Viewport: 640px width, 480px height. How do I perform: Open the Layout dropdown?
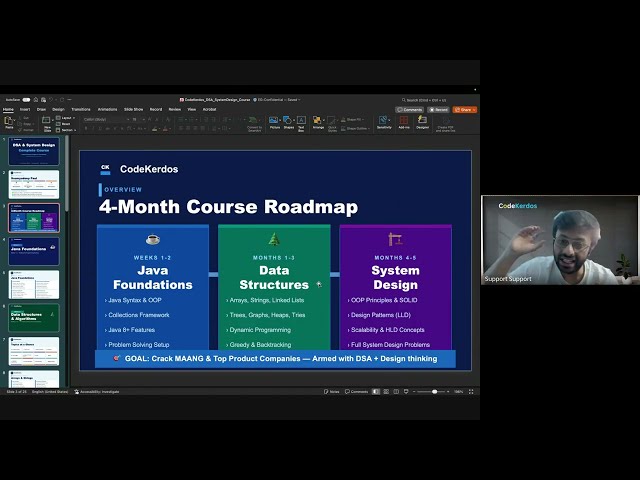[x=65, y=118]
